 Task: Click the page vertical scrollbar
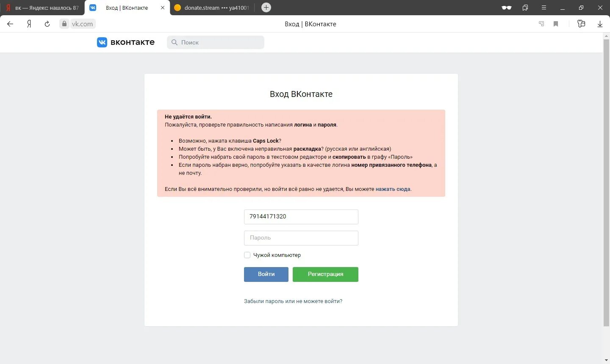[606, 183]
